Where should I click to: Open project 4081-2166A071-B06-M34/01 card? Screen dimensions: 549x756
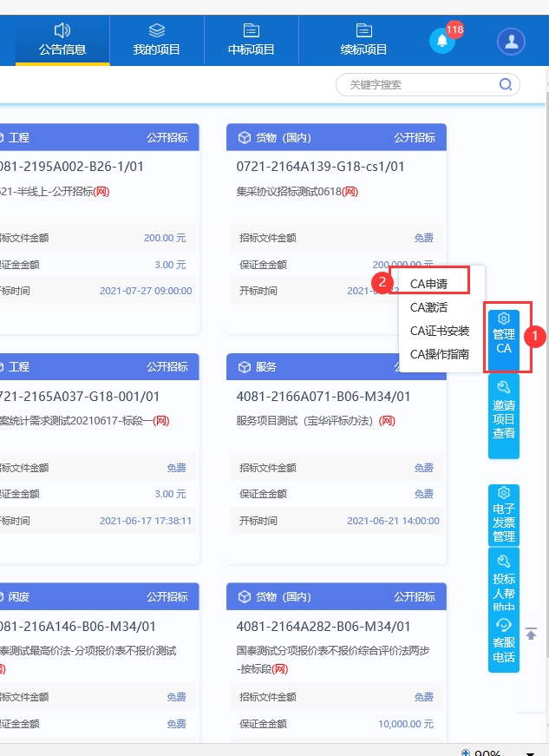324,397
